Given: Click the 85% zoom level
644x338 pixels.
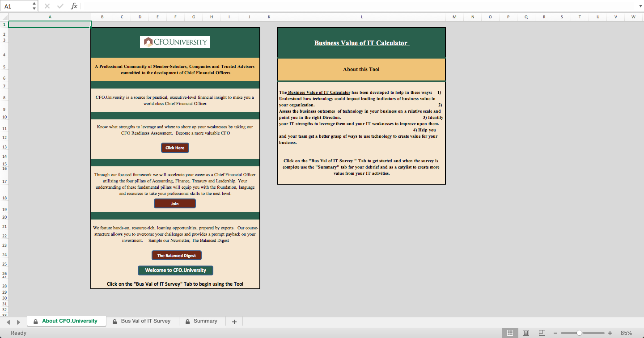Looking at the screenshot, I should point(626,333).
